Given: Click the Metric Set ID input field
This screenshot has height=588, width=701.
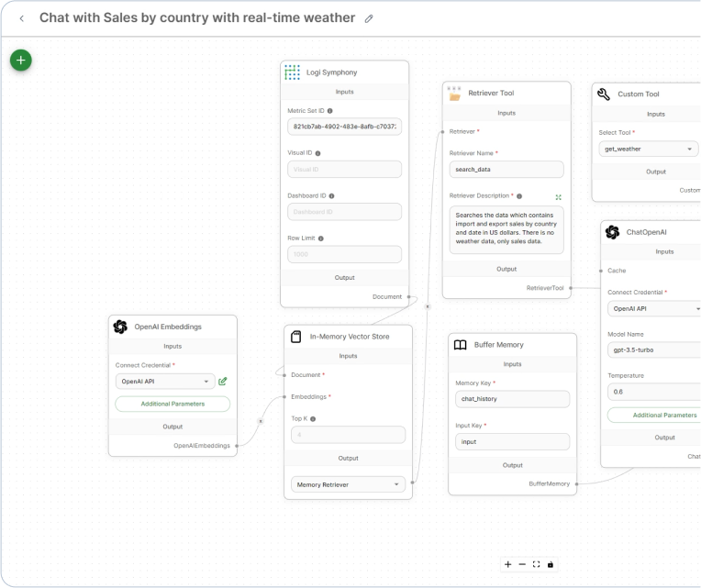Looking at the screenshot, I should (x=344, y=127).
